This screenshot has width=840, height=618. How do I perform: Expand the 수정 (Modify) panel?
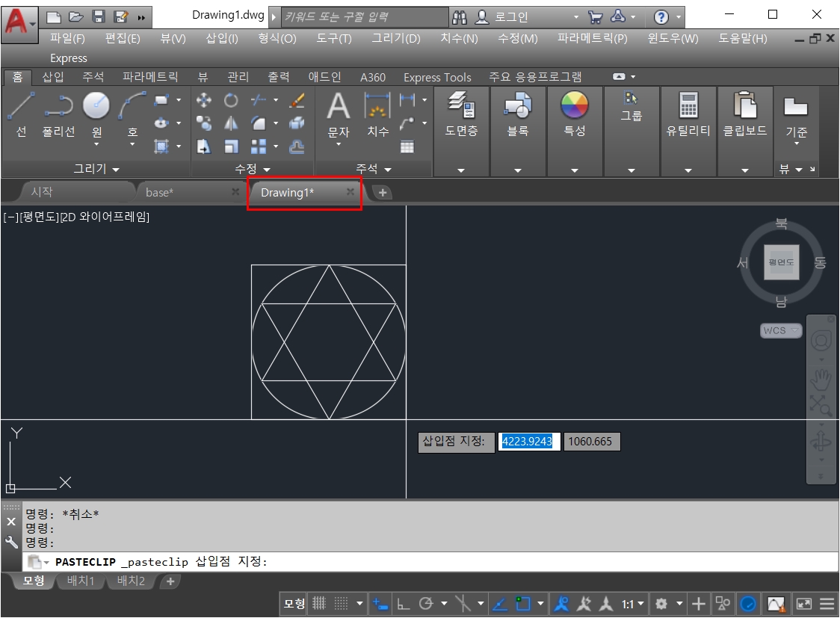coord(253,169)
